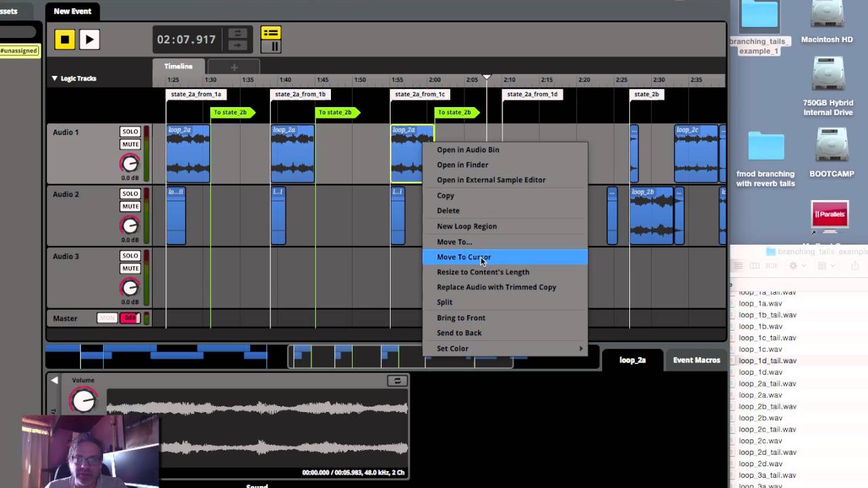
Task: Click the 02:07.917 time display
Action: click(186, 40)
